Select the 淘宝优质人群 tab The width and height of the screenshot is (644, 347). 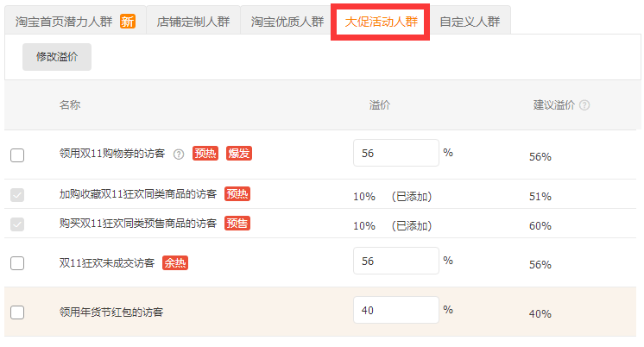click(x=287, y=21)
